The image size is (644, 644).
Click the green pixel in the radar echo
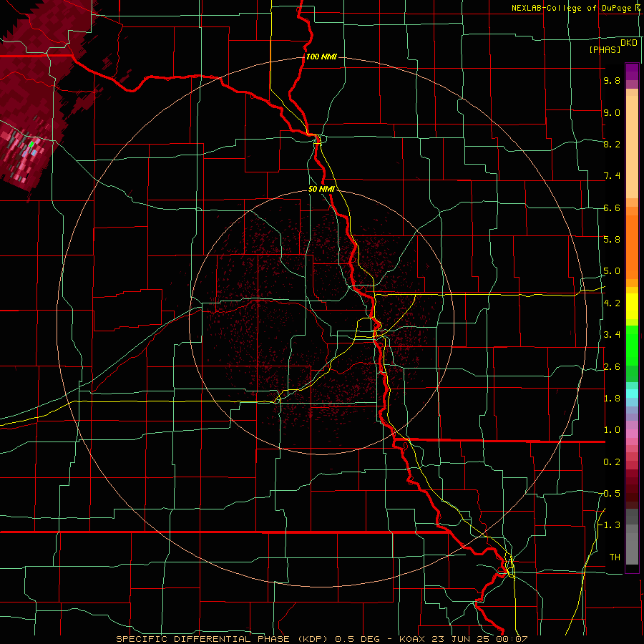click(x=31, y=144)
